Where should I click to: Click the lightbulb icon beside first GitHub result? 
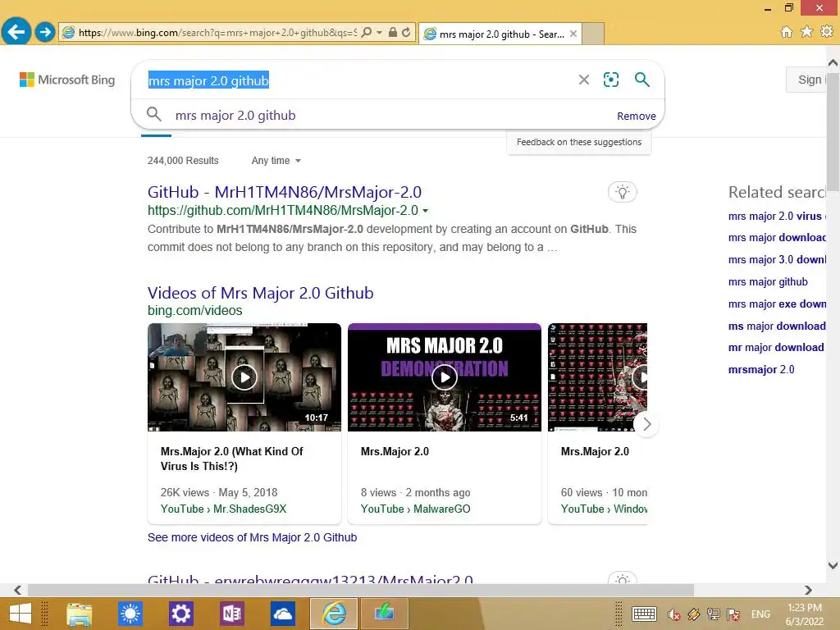click(x=622, y=192)
